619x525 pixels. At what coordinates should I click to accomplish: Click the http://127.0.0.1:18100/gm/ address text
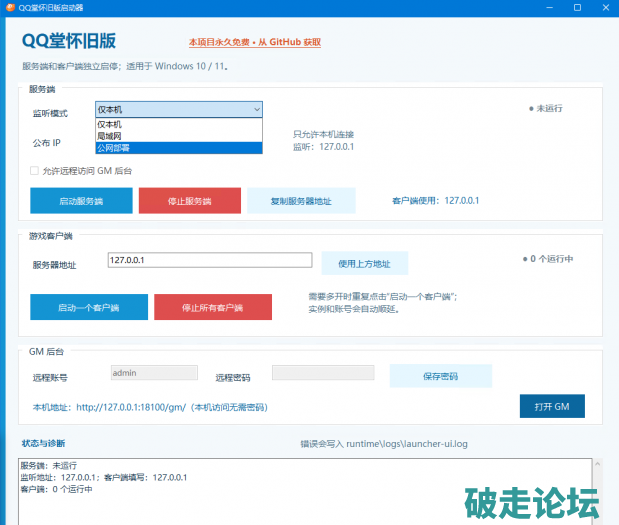[131, 407]
